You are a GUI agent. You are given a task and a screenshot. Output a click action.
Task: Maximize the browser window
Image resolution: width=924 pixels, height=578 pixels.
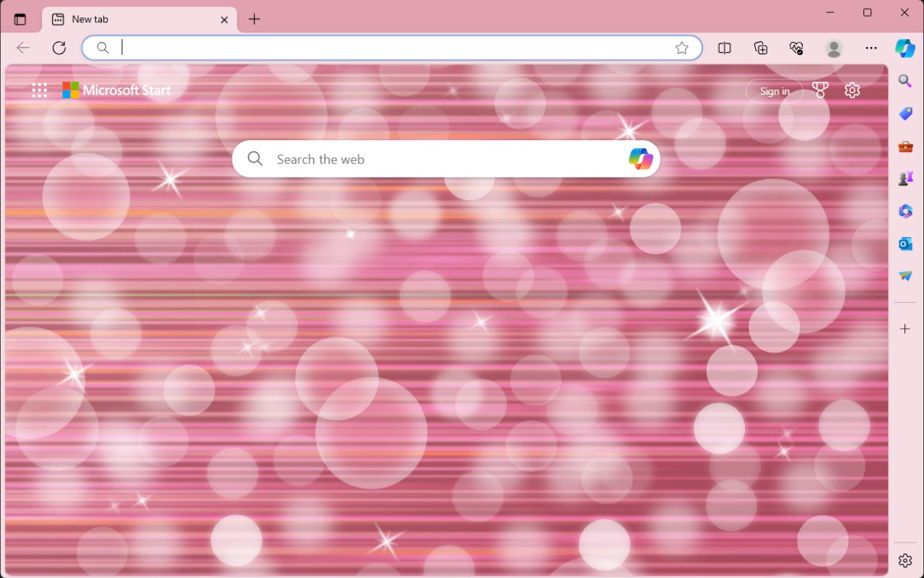coord(868,12)
